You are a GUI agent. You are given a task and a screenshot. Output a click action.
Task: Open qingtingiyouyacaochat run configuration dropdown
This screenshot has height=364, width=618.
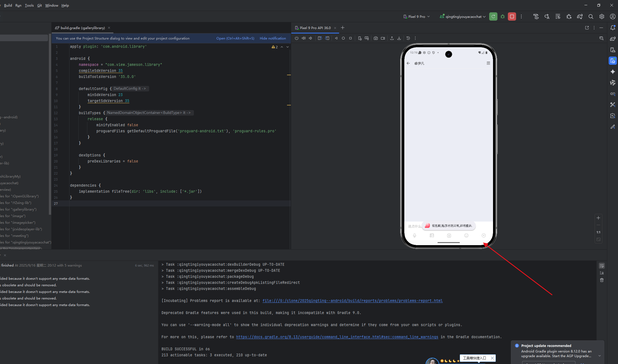[463, 16]
